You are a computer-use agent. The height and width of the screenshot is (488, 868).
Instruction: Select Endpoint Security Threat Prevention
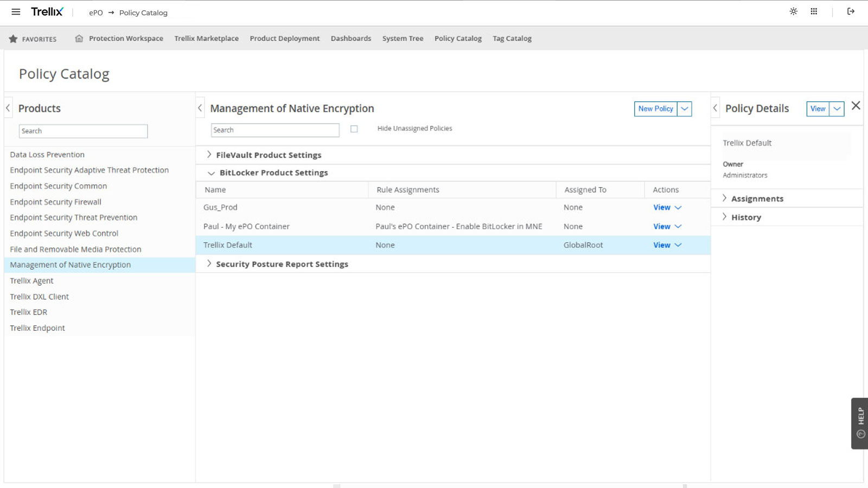pyautogui.click(x=74, y=217)
